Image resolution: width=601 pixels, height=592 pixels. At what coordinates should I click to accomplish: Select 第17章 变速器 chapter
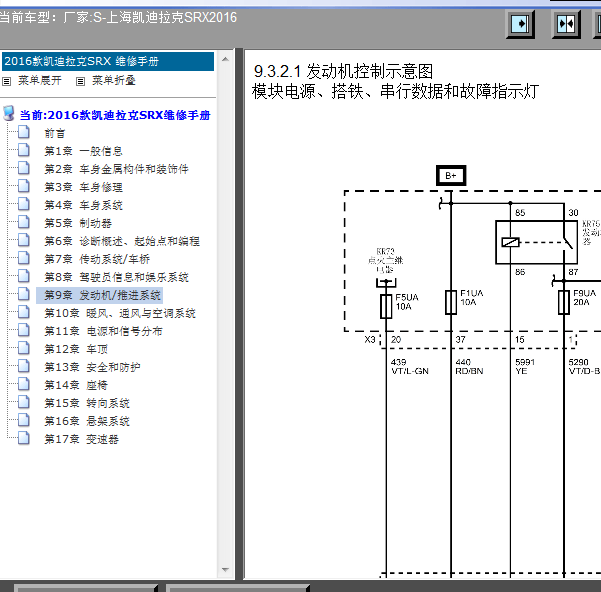coord(82,439)
